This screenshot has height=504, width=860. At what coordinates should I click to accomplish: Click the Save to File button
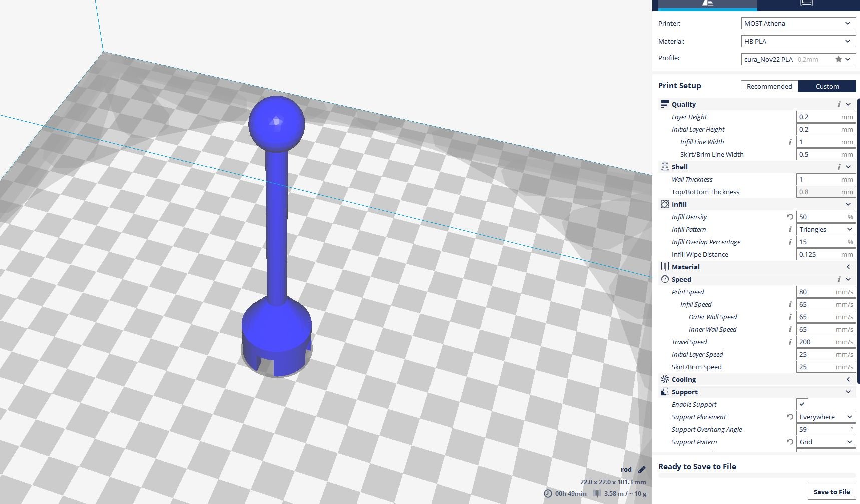tap(831, 492)
